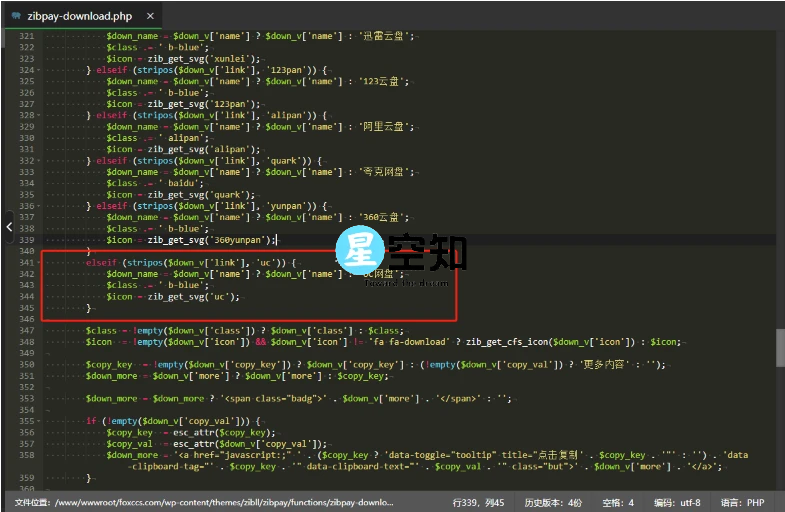Select the 语言 PHP language mode

(x=742, y=502)
